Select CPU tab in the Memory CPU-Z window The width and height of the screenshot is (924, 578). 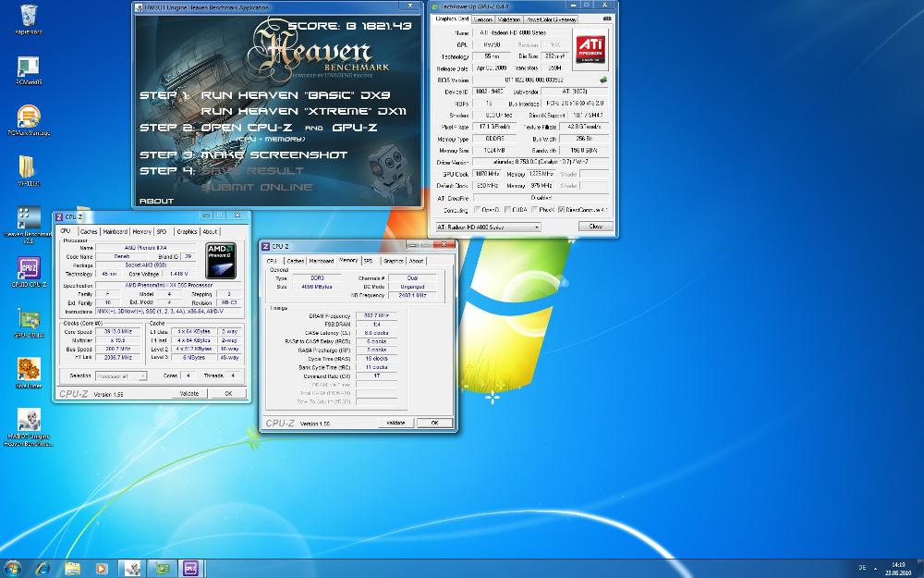tap(272, 261)
